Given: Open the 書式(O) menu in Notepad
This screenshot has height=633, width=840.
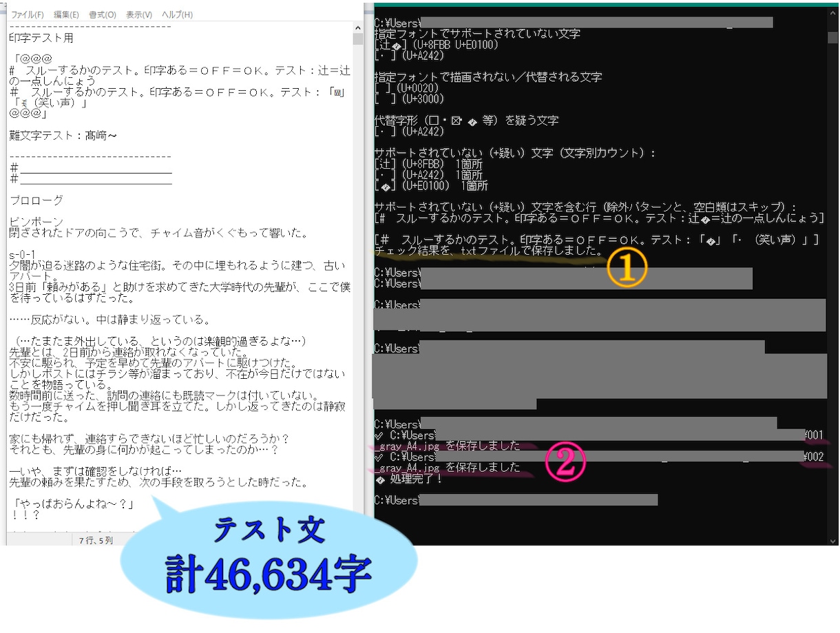Looking at the screenshot, I should (102, 14).
